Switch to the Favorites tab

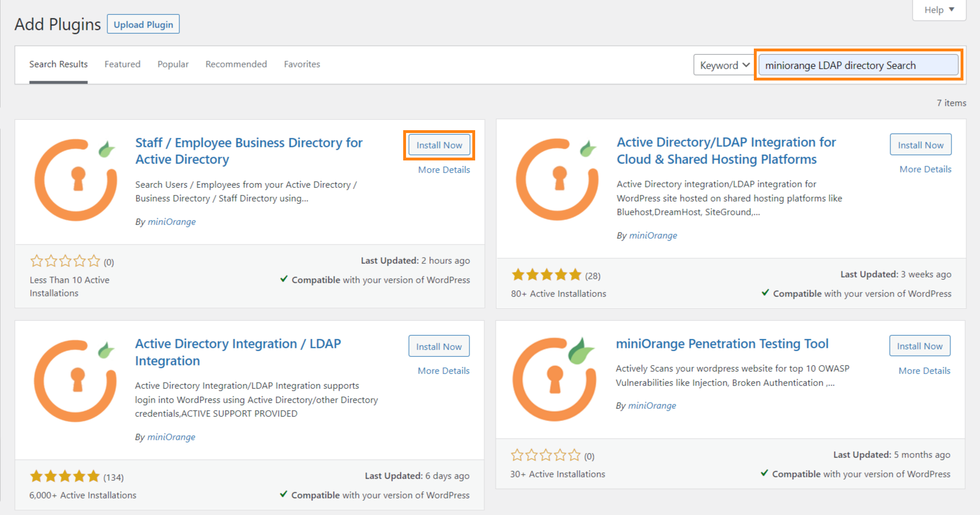302,64
